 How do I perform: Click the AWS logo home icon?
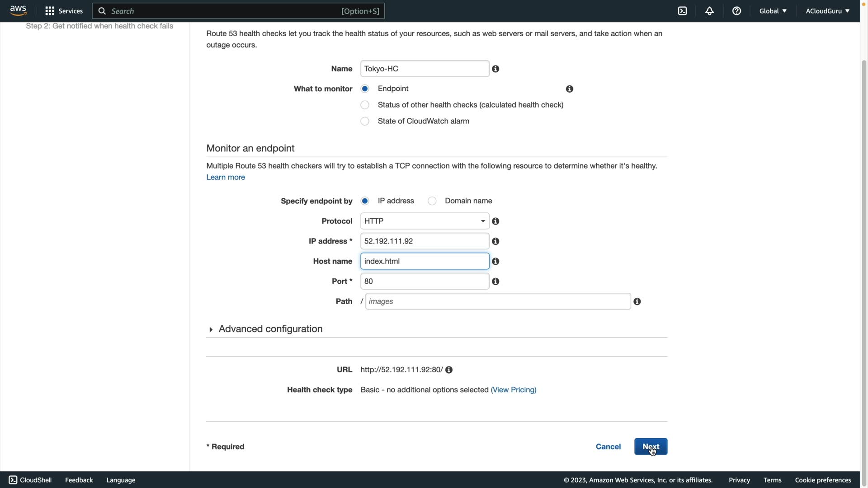coord(18,10)
